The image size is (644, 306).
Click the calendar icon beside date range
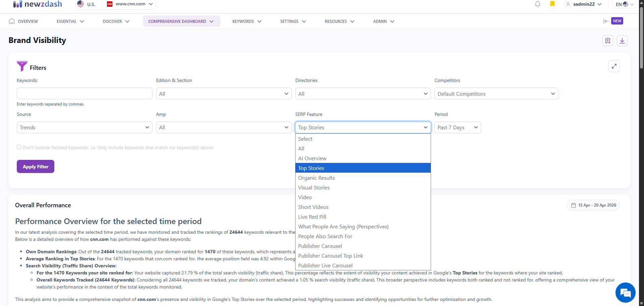click(574, 205)
